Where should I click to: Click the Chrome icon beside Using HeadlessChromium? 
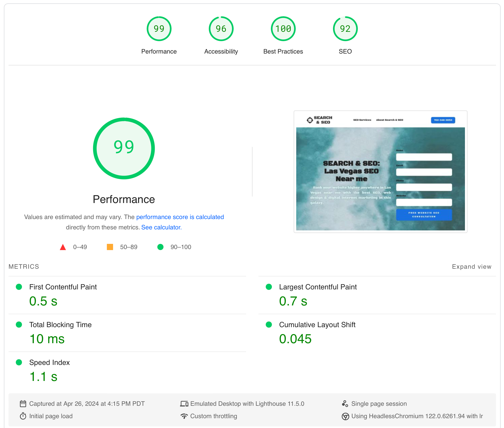[x=345, y=416]
